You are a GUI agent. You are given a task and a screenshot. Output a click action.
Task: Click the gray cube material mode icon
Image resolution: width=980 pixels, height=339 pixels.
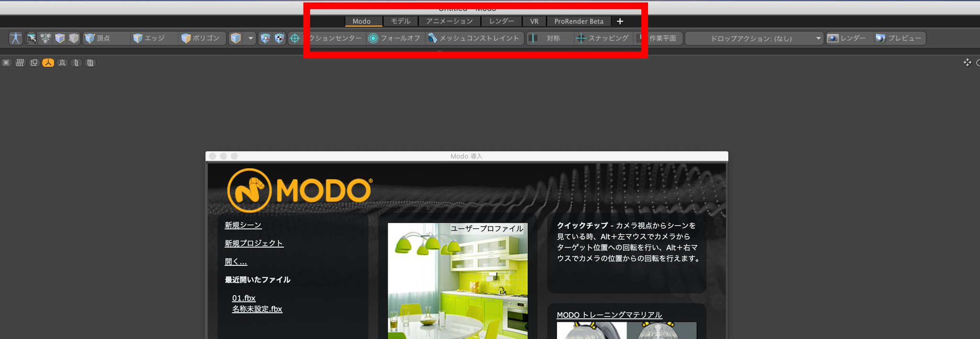tap(74, 38)
